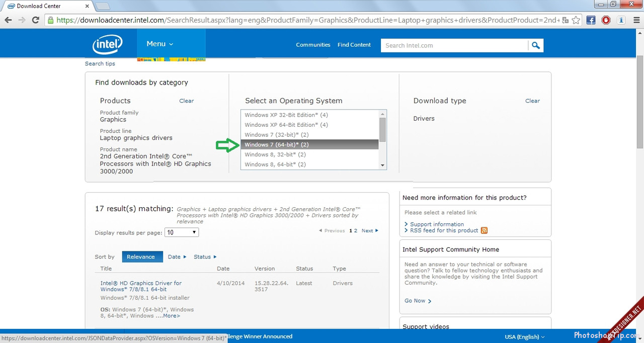Open Intel HD Graphics Driver 64-bit link
644x343 pixels.
(141, 286)
